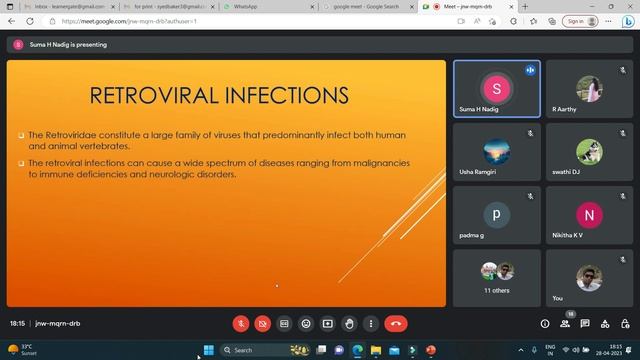The width and height of the screenshot is (640, 360).
Task: Select the You self-view tile
Action: 589,278
